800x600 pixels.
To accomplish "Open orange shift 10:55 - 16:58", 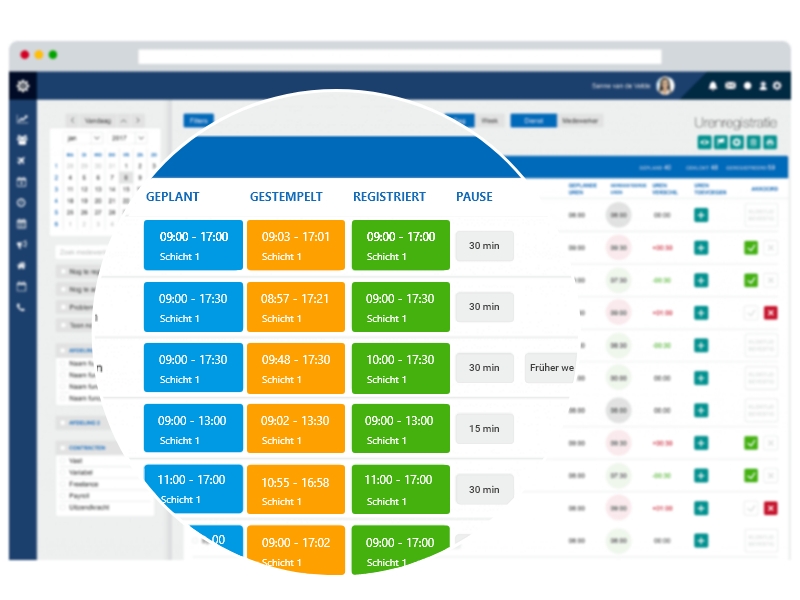I will [x=296, y=489].
